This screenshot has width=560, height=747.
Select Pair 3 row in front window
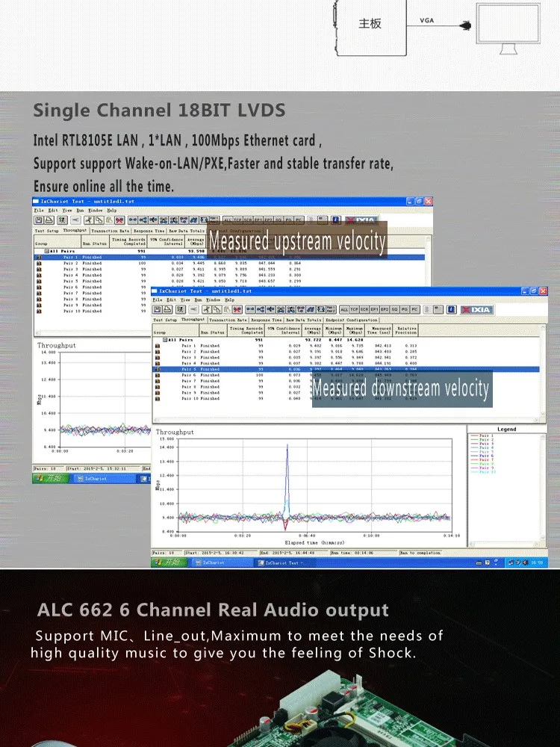346,357
